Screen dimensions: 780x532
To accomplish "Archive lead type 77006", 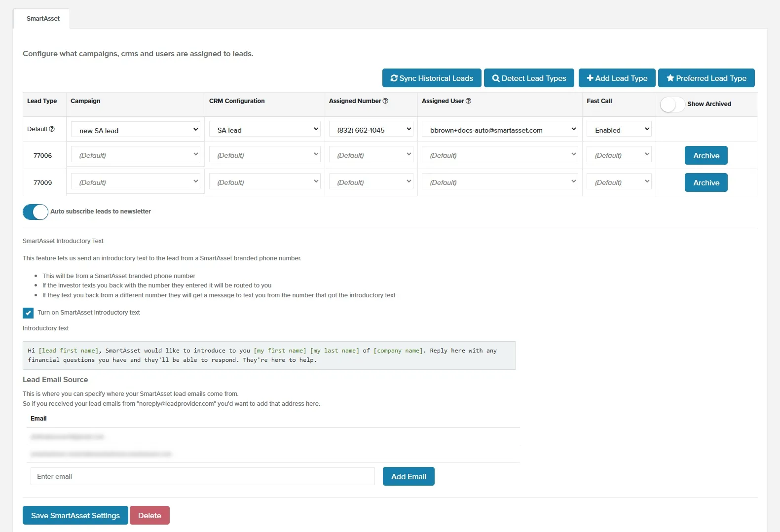I will point(706,155).
